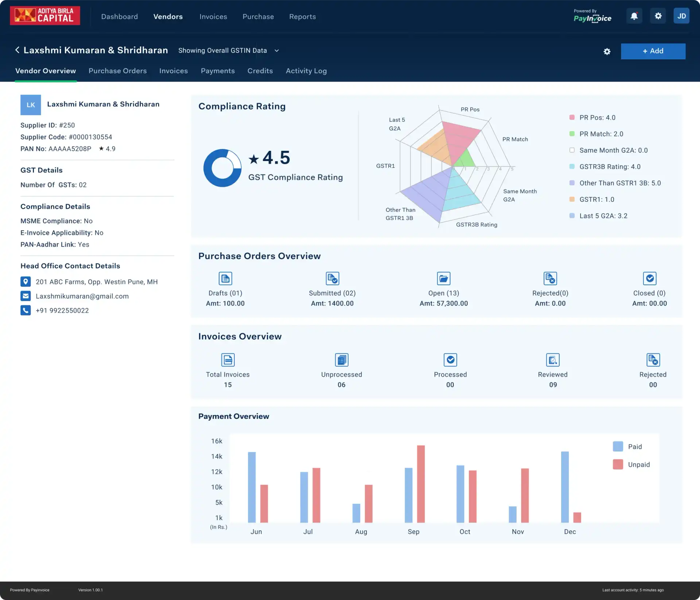This screenshot has height=600, width=700.
Task: Toggle the Unpaid legend in Payment Overview
Action: click(x=631, y=464)
